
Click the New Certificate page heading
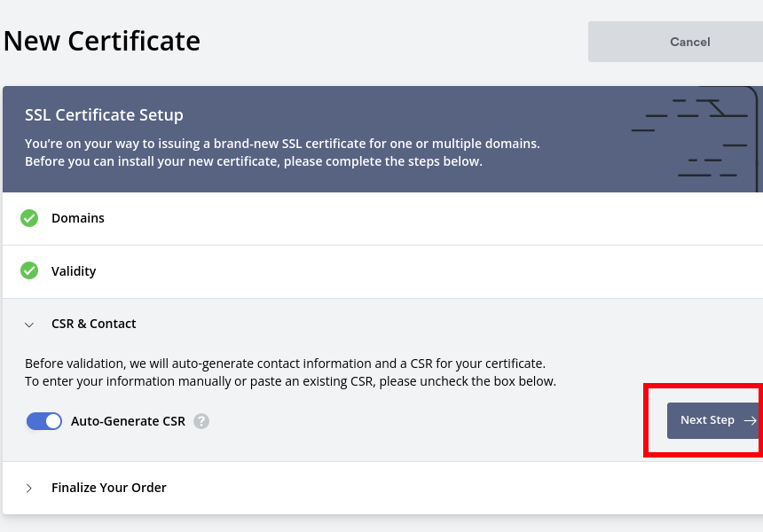coord(102,41)
